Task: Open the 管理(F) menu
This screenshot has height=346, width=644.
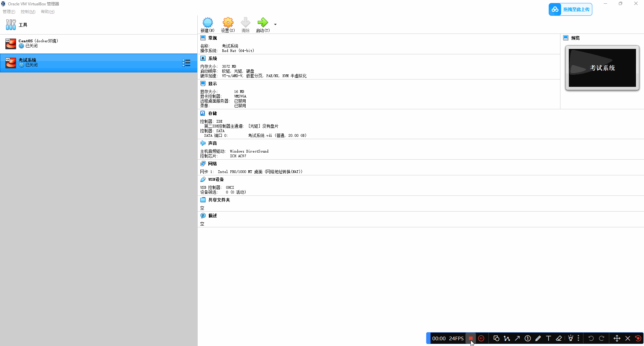Action: point(9,12)
